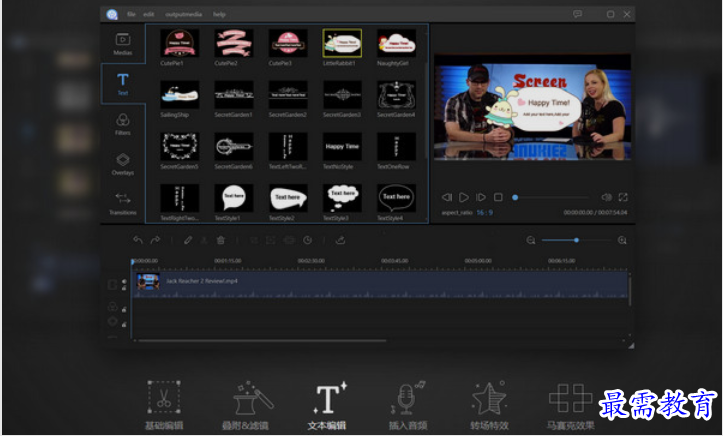Stop the video preview
The width and height of the screenshot is (723, 436).
click(498, 197)
